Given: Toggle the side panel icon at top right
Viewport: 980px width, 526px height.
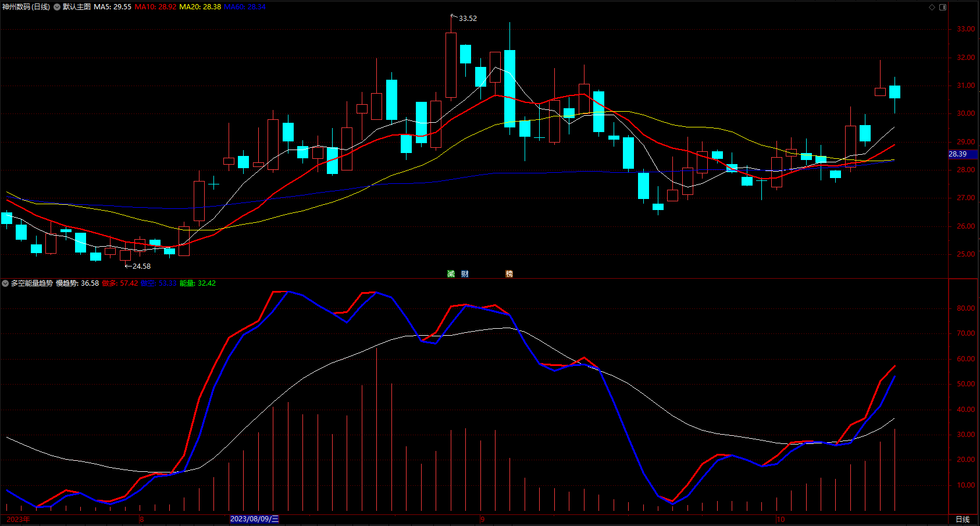Looking at the screenshot, I should click(x=943, y=7).
